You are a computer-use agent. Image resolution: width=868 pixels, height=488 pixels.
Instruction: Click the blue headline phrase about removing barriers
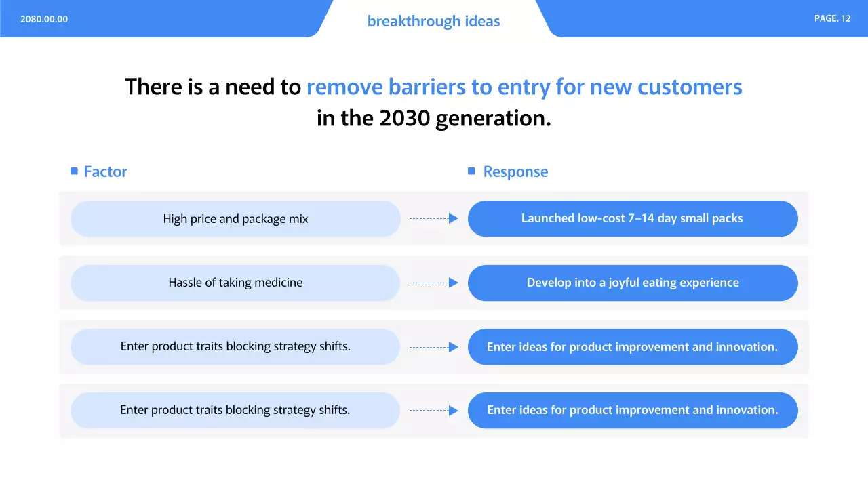[x=524, y=87]
